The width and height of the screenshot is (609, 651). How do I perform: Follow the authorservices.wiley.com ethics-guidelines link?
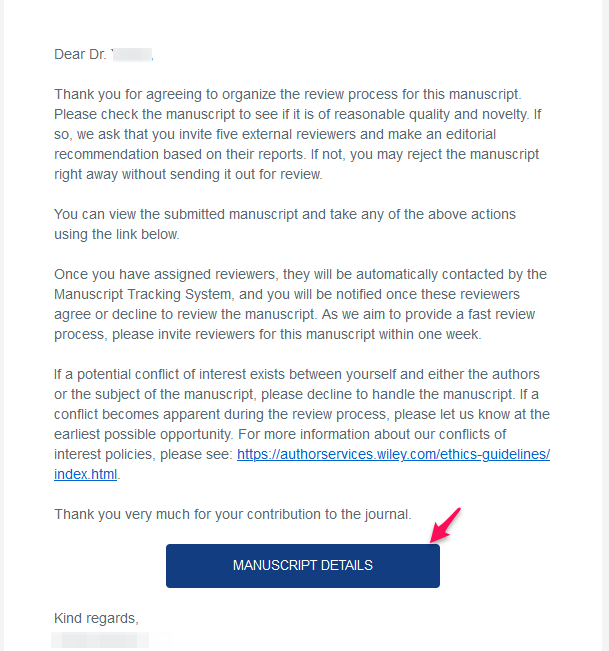point(393,454)
